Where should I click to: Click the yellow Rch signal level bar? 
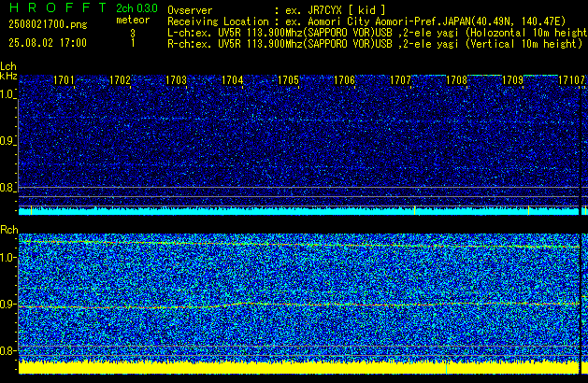[299, 367]
